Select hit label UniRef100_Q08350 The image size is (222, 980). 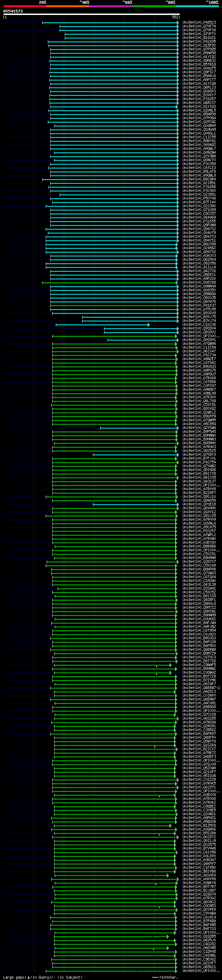199,290
